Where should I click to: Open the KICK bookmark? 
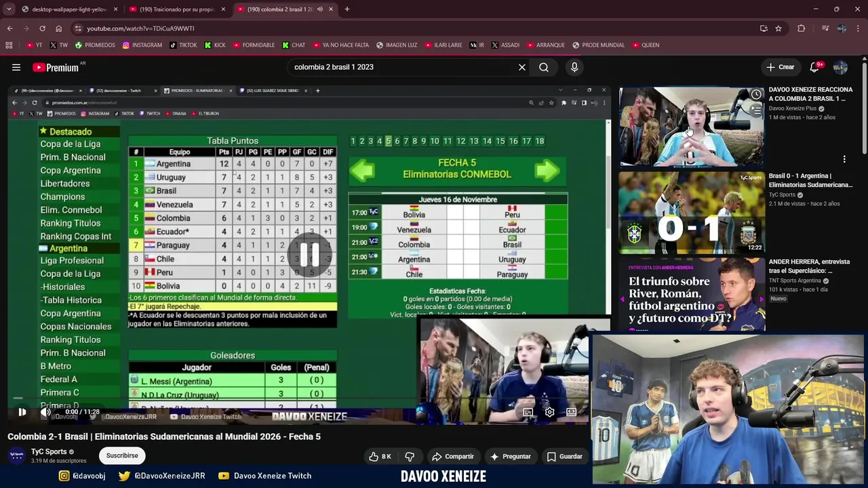point(214,45)
